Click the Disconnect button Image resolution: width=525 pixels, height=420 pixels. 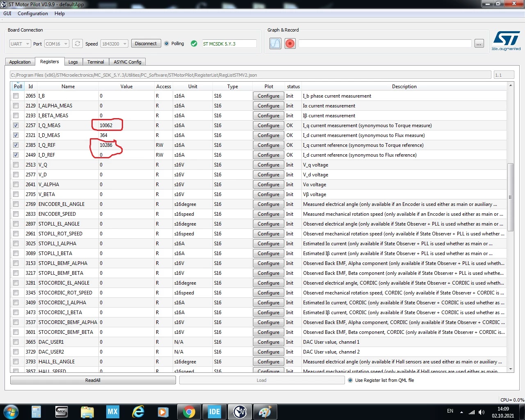[146, 43]
